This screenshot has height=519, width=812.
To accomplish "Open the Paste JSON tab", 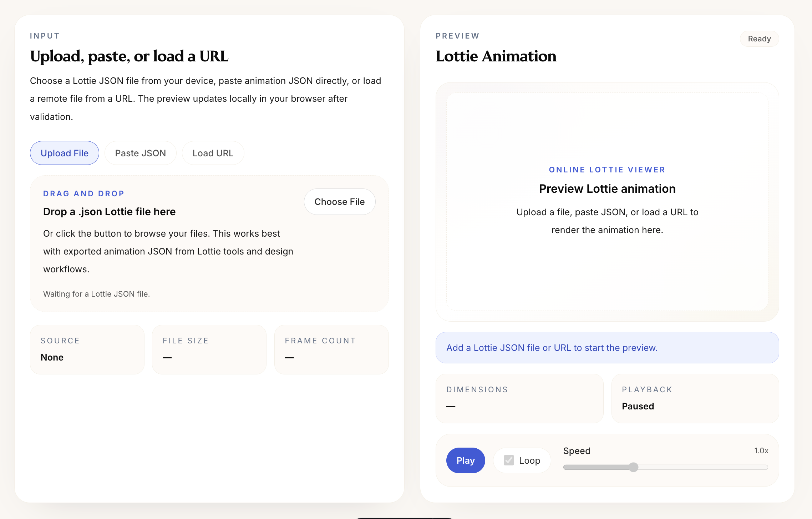I will (141, 153).
